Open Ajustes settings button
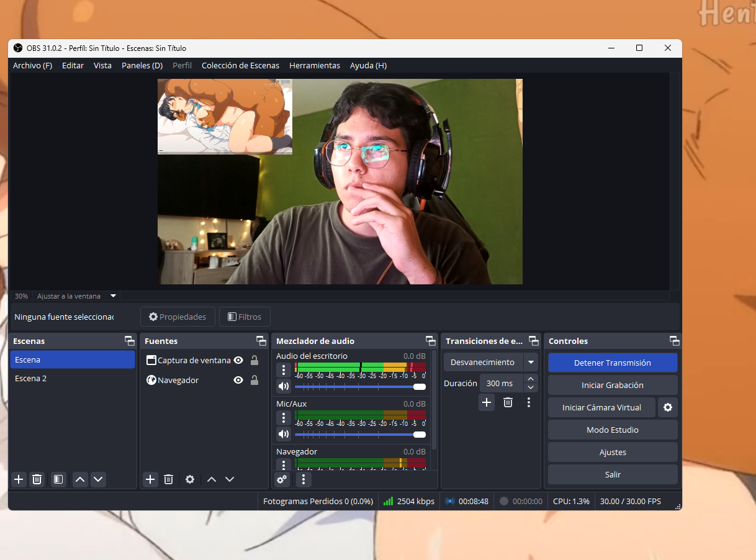The width and height of the screenshot is (756, 560). [613, 452]
